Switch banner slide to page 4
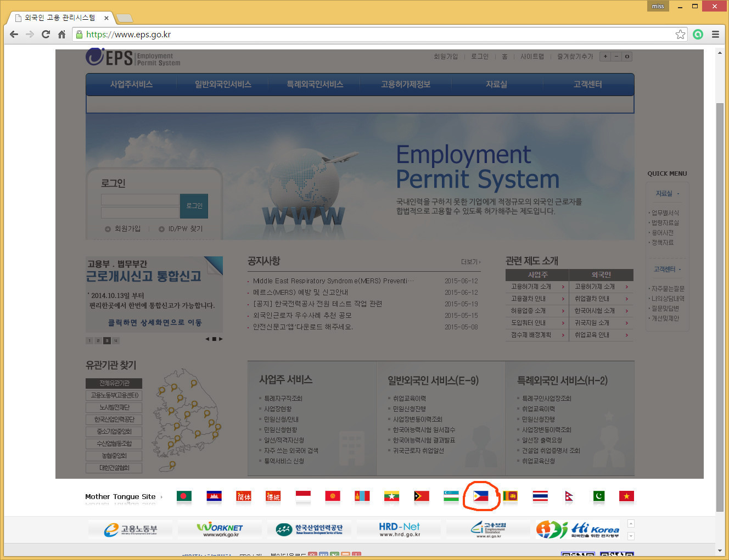Screen dimensions: 729x560 coord(116,340)
